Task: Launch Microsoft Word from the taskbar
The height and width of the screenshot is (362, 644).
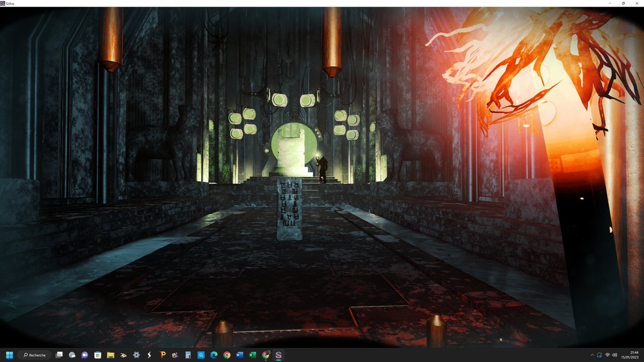Action: click(x=239, y=355)
